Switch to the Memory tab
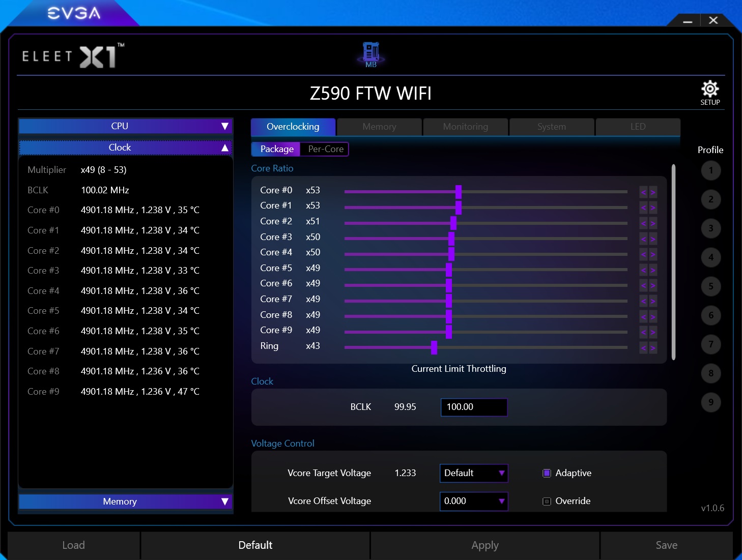 click(379, 127)
